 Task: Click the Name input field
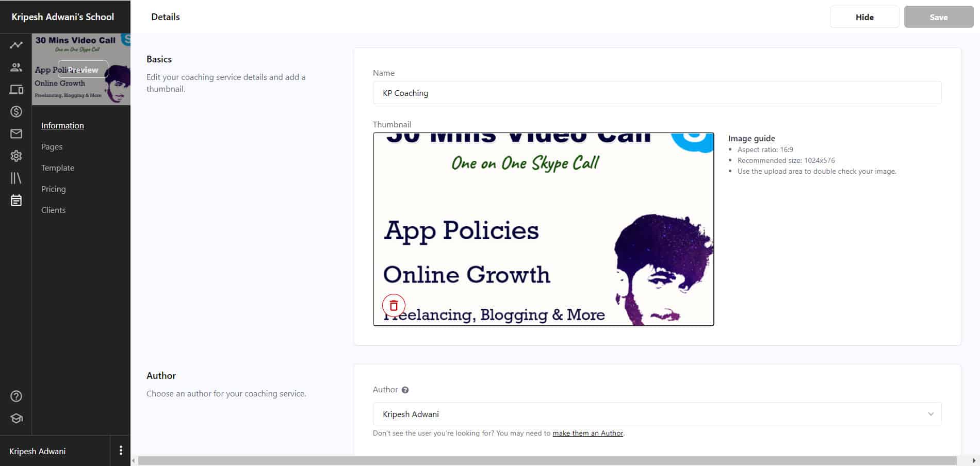coord(657,93)
